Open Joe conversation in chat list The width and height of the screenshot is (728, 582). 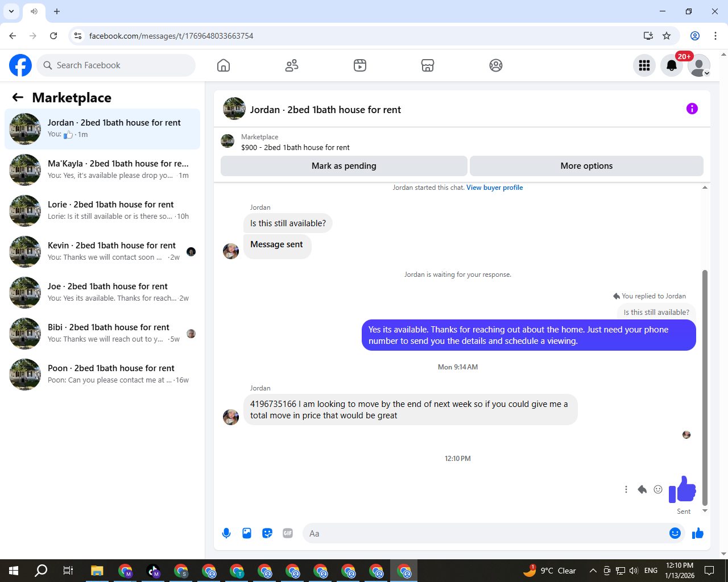(102, 293)
